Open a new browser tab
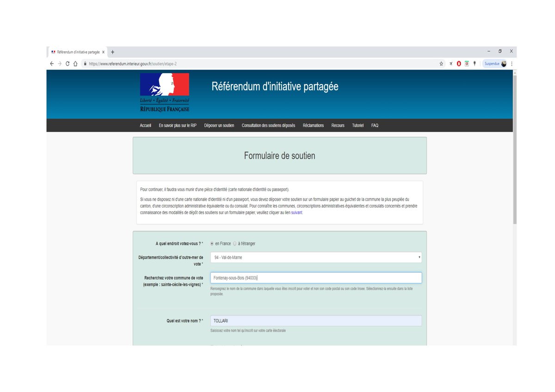Viewport: 555px width, 392px height. point(112,52)
